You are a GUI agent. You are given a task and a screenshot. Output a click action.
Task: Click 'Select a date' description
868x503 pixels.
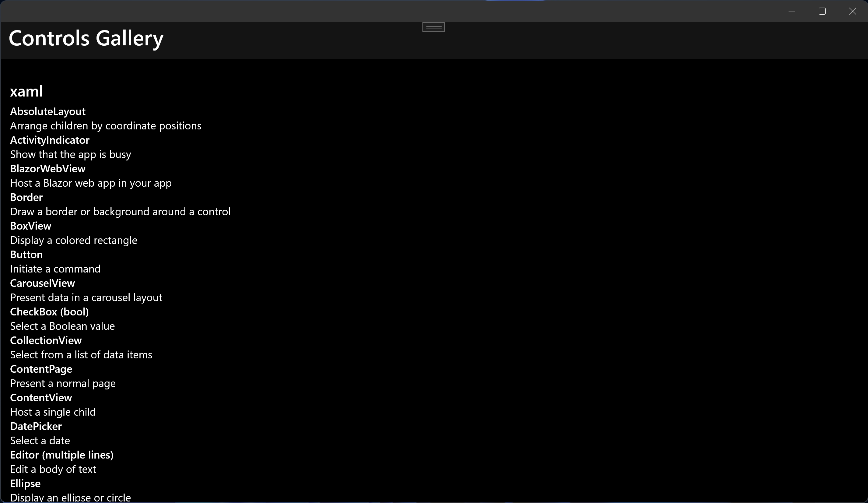[40, 441]
